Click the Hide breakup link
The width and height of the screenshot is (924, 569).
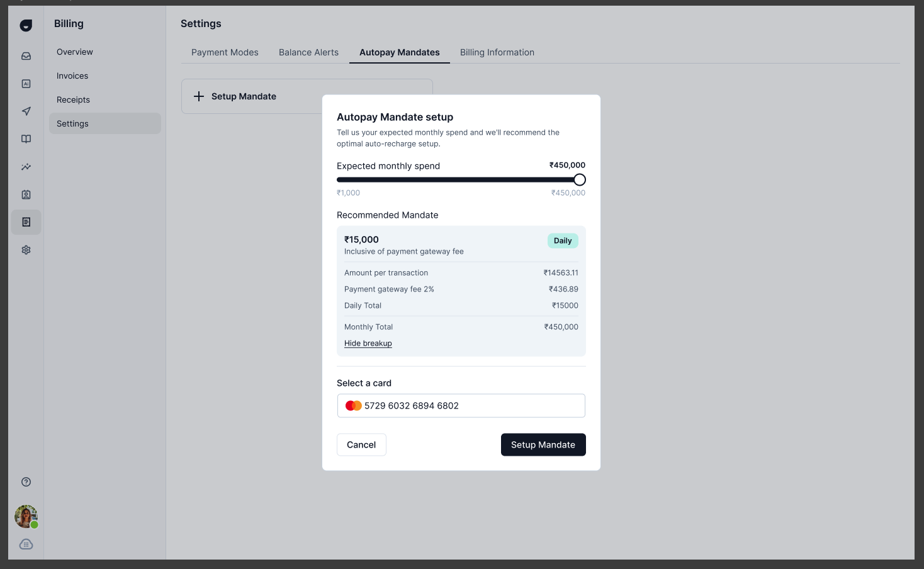coord(368,343)
